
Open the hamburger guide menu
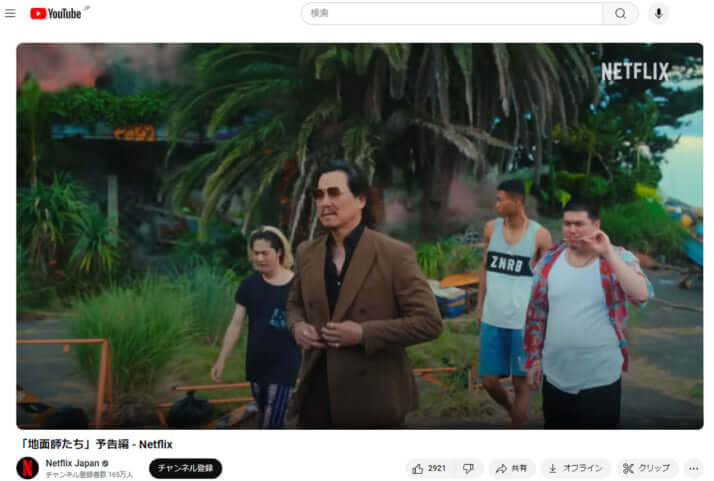pos(10,13)
